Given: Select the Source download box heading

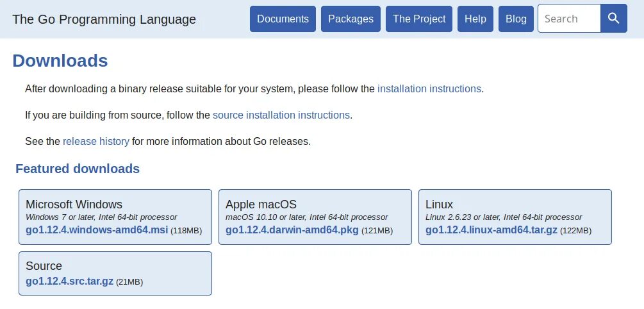Looking at the screenshot, I should click(44, 266).
